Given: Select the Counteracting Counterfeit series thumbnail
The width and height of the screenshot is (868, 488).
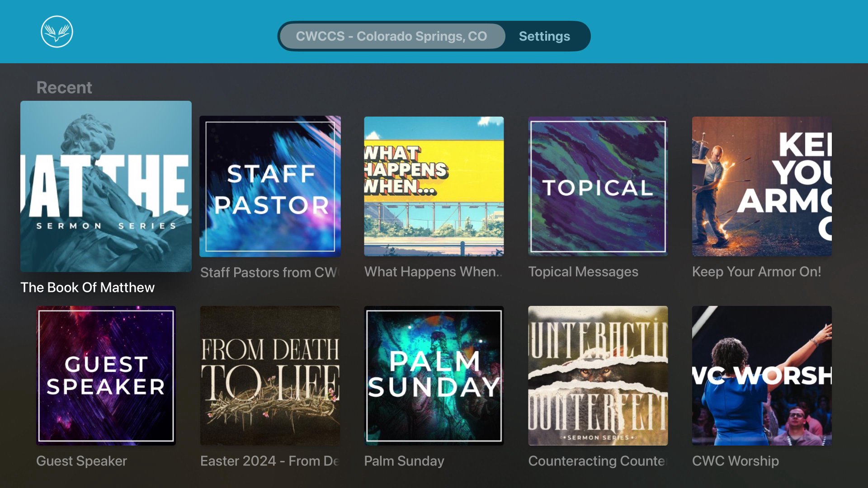Looking at the screenshot, I should (598, 375).
